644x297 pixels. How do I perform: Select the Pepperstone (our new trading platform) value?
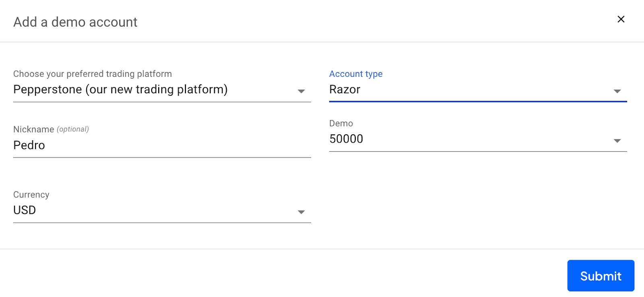[120, 89]
